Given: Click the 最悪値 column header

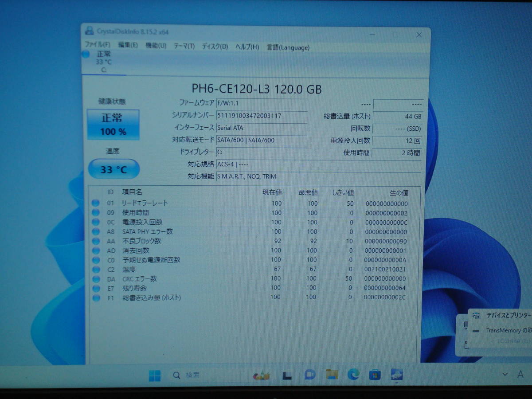Looking at the screenshot, I should click(x=308, y=192).
